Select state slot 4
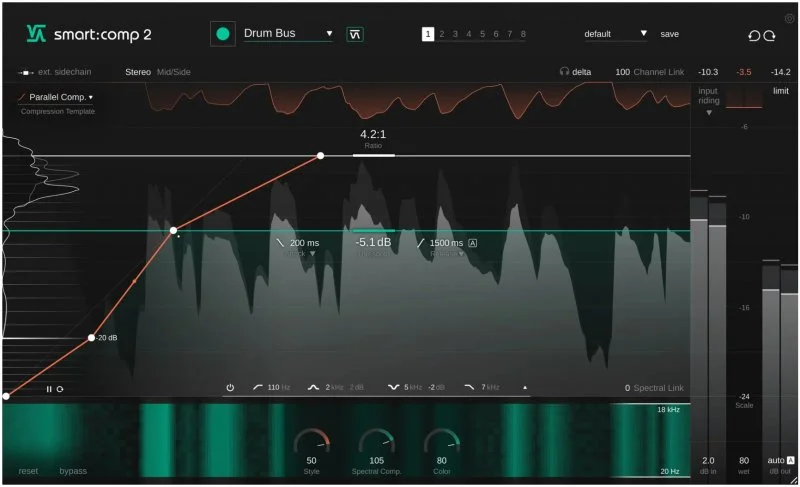This screenshot has height=487, width=800. (469, 34)
